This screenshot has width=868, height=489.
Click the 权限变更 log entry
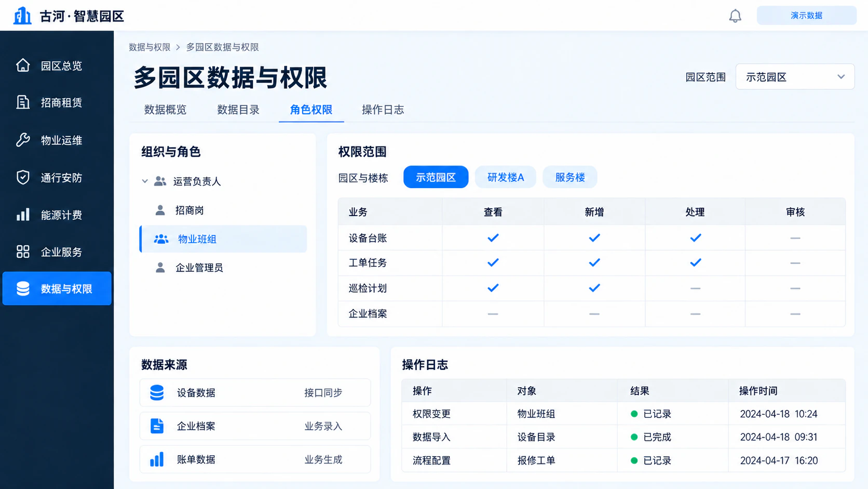click(431, 414)
